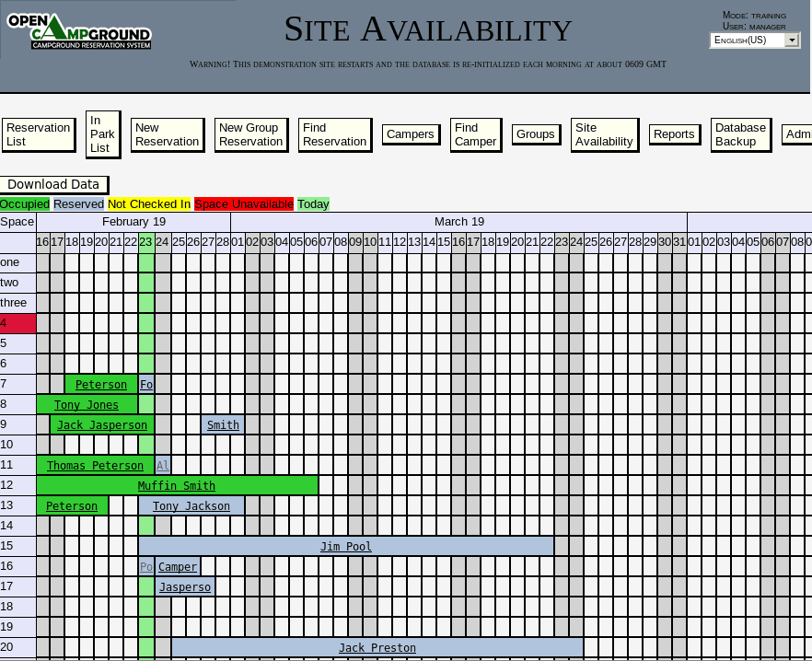The width and height of the screenshot is (812, 661).
Task: Open the Reservation List page
Action: pos(39,134)
